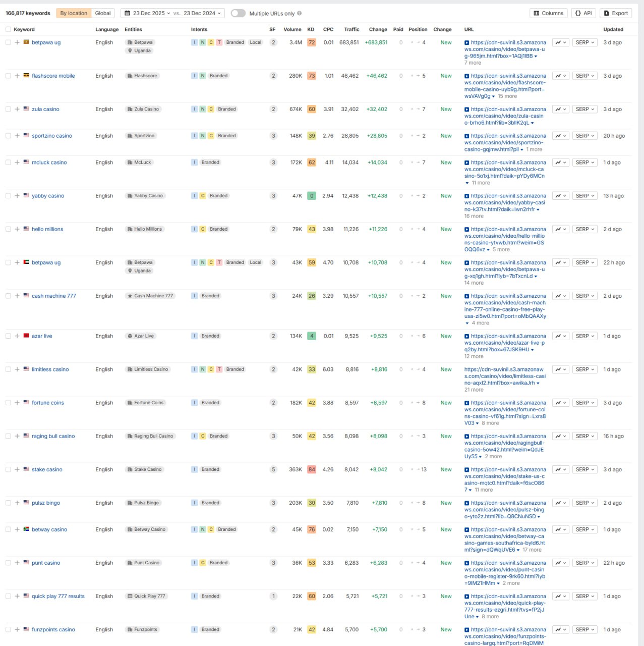Open the hello millions keyword link

47,229
